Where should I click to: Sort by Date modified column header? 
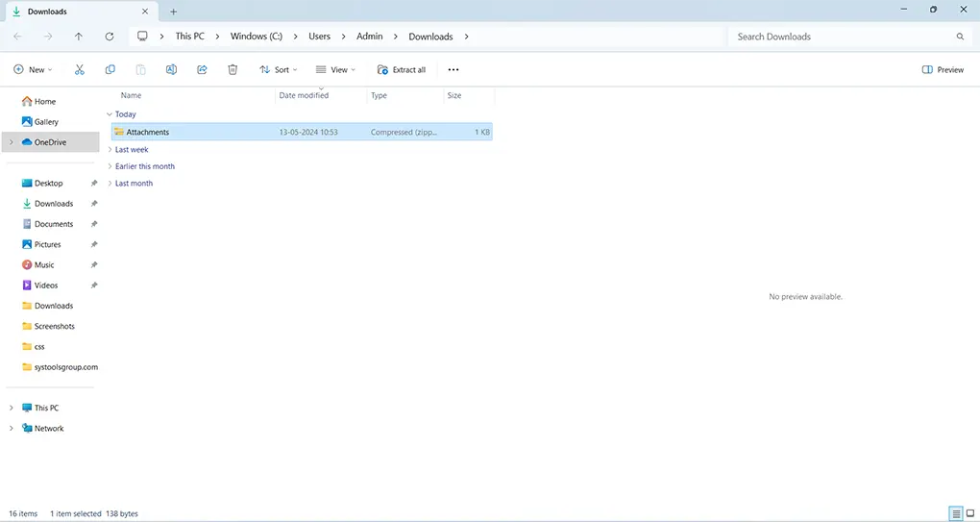(x=304, y=95)
